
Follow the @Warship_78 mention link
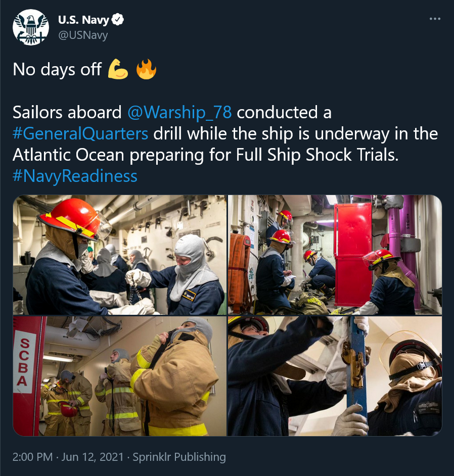179,112
